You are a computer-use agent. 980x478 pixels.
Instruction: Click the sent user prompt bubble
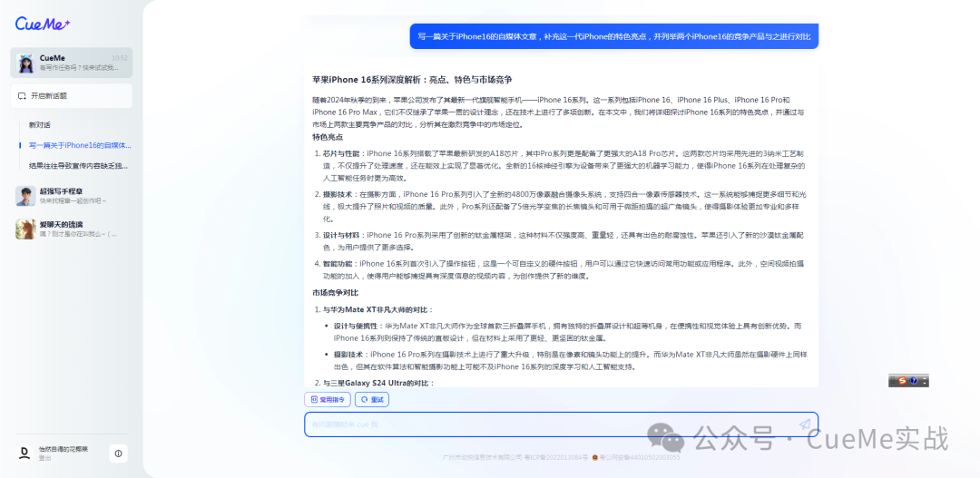click(x=613, y=36)
